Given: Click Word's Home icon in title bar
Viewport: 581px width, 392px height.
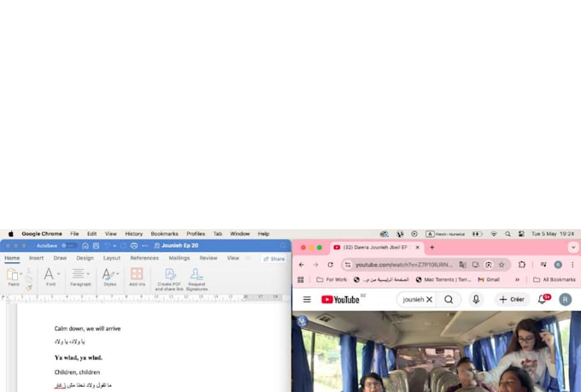Looking at the screenshot, I should pyautogui.click(x=85, y=245).
